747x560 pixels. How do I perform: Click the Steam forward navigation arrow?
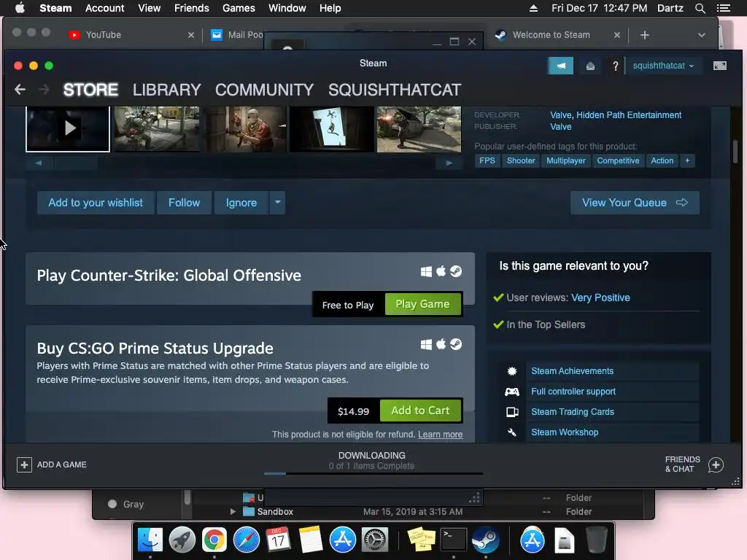coord(44,90)
